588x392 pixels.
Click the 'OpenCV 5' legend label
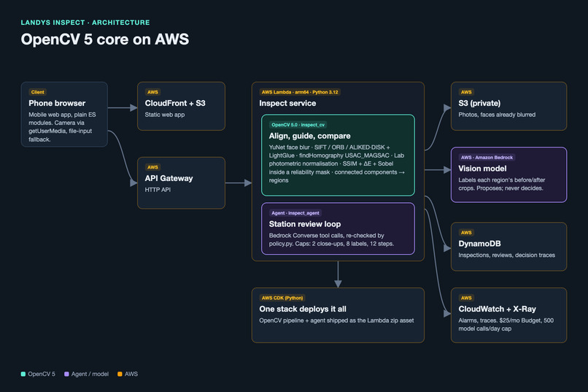pos(42,374)
